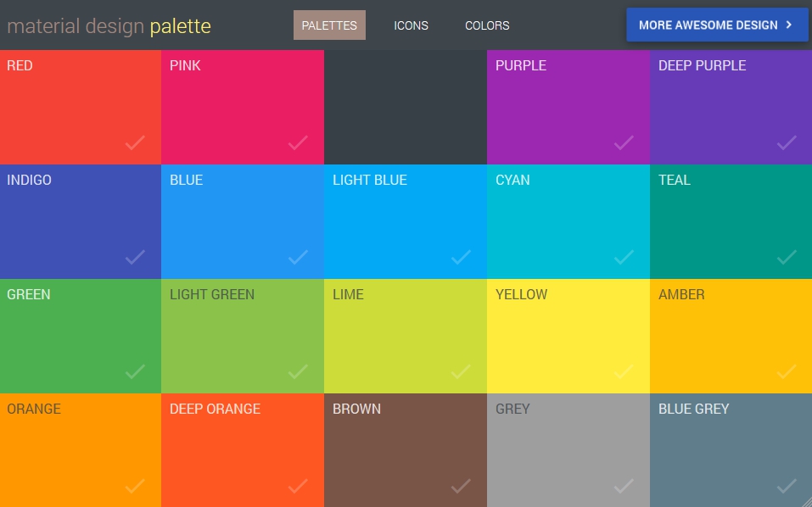The height and width of the screenshot is (507, 812).
Task: Click the checkmark icon on the Red tile
Action: [x=135, y=142]
